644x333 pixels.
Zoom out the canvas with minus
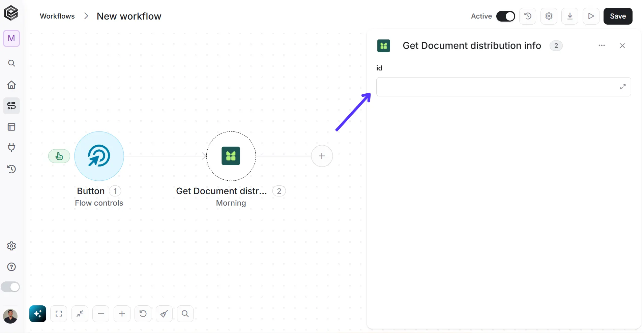click(x=101, y=314)
